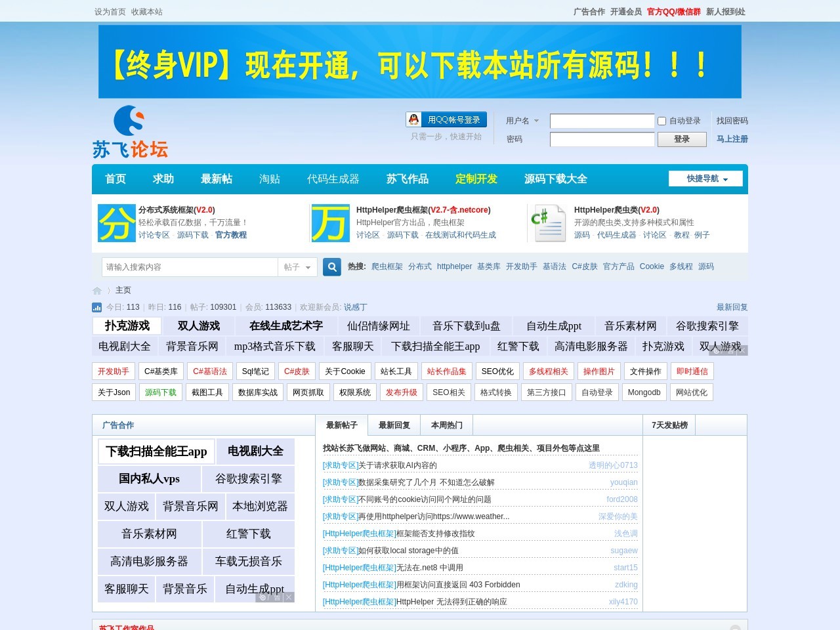The height and width of the screenshot is (630, 840).
Task: Select the 最新帖子 tab
Action: [342, 425]
